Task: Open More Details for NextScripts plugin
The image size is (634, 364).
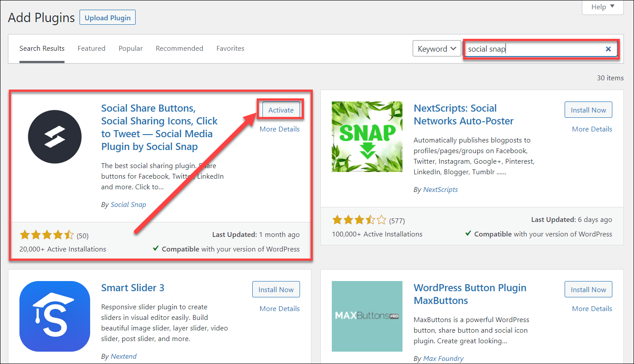Action: pyautogui.click(x=592, y=129)
